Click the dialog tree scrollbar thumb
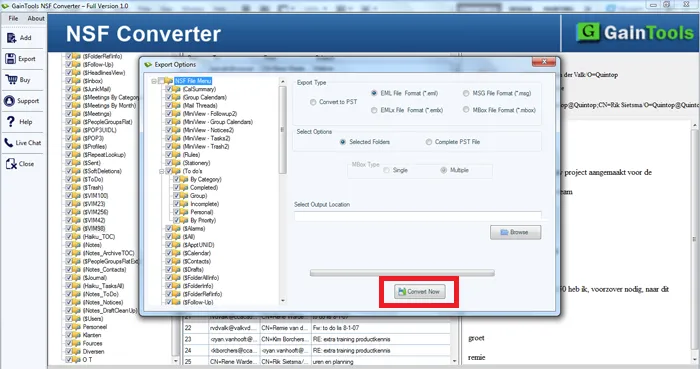This screenshot has width=700, height=369. coord(282,130)
